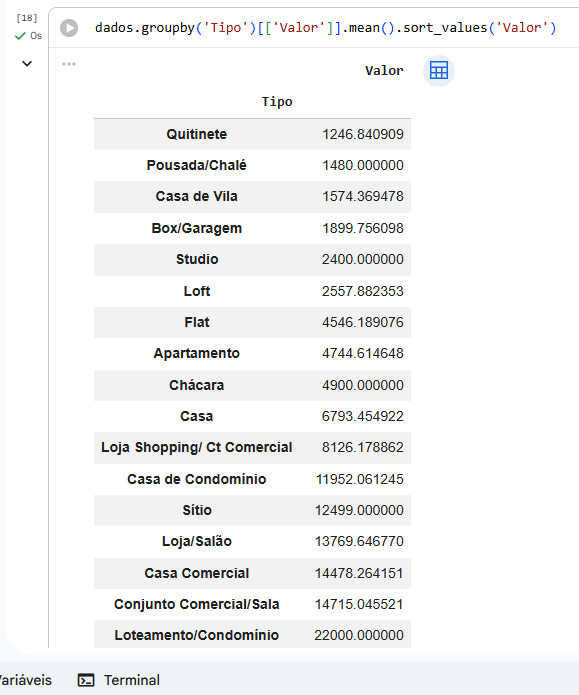Select the value 1574.369478
Image resolution: width=579 pixels, height=695 pixels.
[363, 196]
